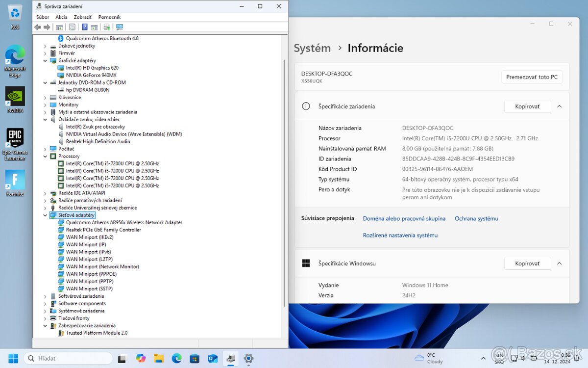This screenshot has width=588, height=368.
Task: Click the Hľadať search field on the taskbar
Action: point(69,358)
